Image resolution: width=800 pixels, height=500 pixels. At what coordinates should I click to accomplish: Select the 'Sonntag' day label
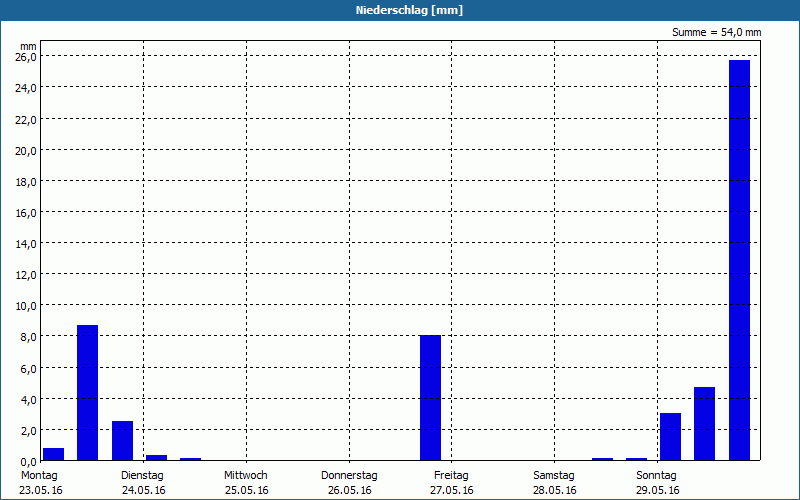(656, 476)
